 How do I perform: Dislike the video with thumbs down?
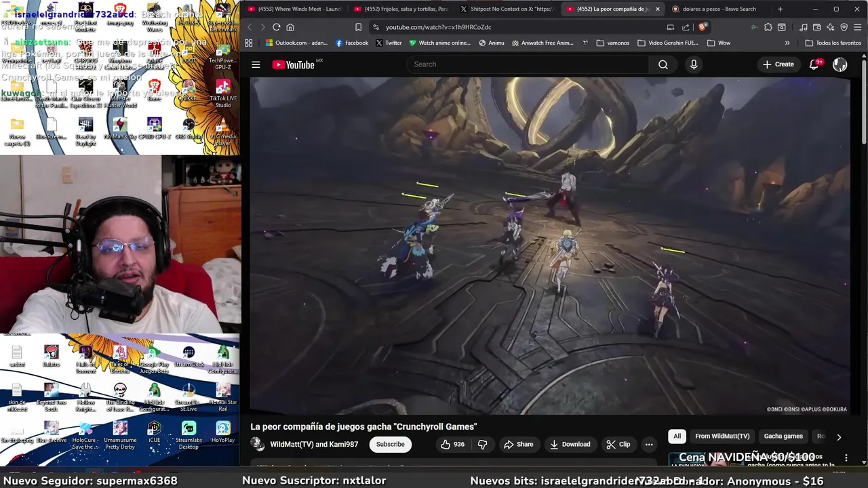coord(483,445)
